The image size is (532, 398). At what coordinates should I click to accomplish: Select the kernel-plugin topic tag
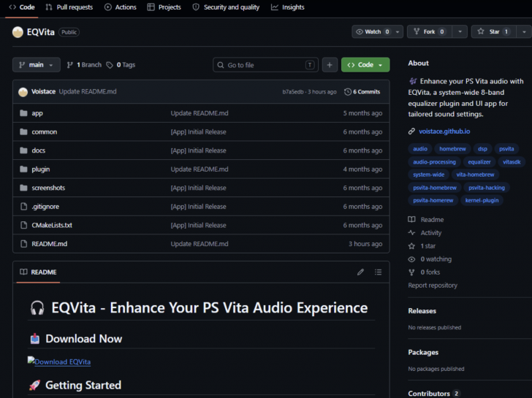[x=482, y=200]
